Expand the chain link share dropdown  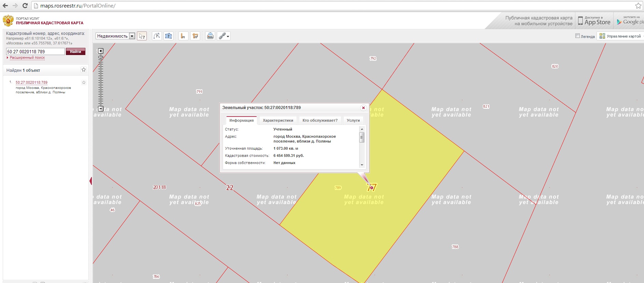pyautogui.click(x=224, y=36)
